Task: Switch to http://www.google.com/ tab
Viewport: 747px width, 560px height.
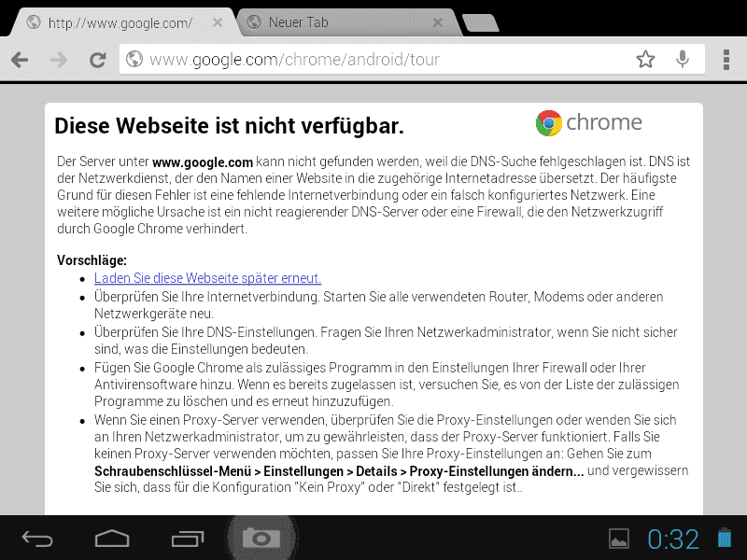Action: pos(120,22)
